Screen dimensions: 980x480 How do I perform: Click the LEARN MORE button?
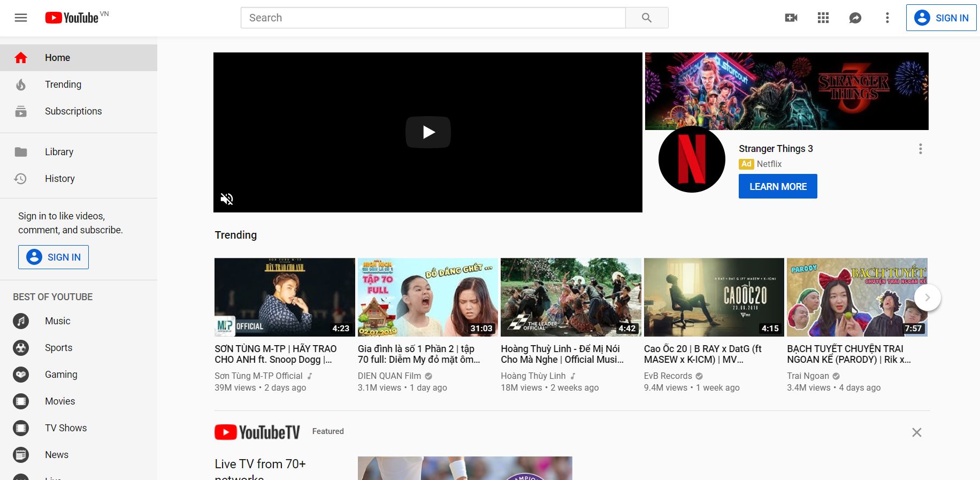[x=777, y=186]
